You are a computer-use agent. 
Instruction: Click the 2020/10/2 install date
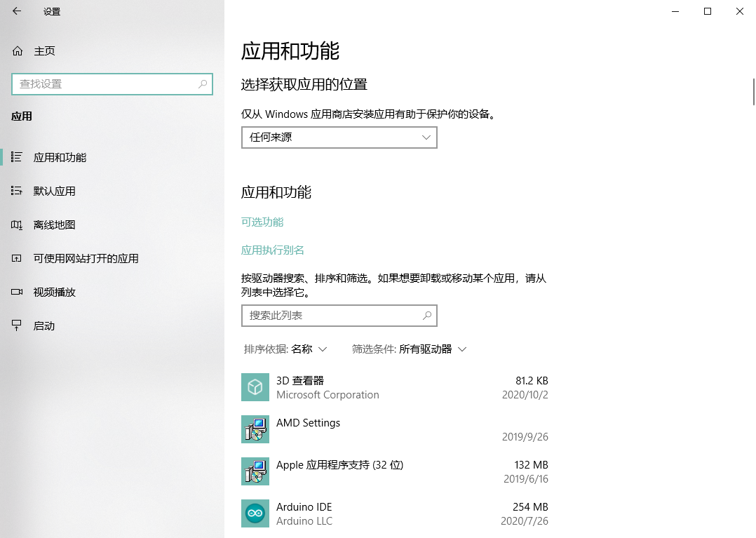coord(525,395)
